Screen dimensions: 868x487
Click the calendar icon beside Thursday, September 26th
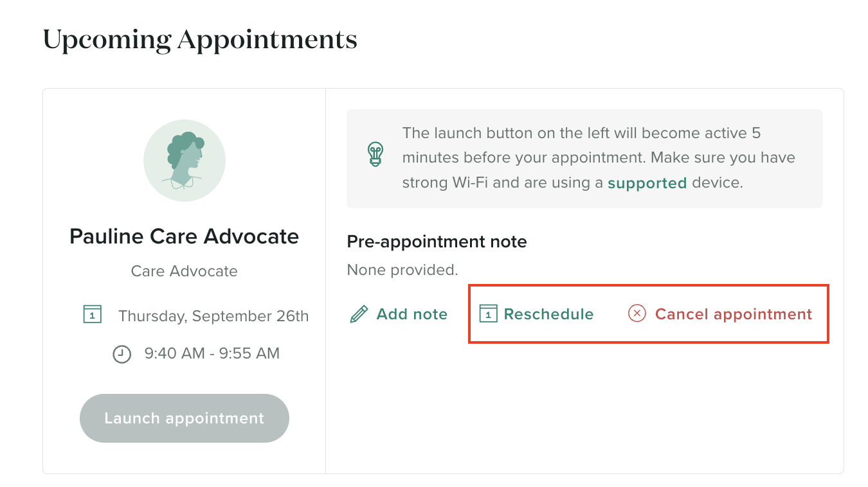93,314
